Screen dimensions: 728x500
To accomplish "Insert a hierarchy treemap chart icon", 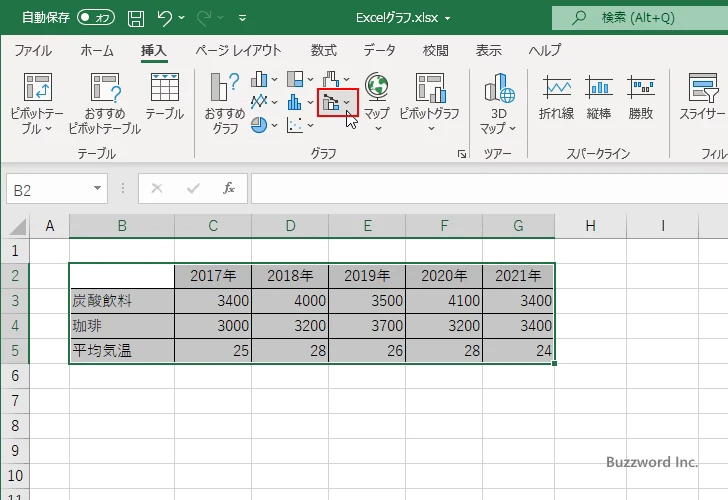I will coord(295,79).
